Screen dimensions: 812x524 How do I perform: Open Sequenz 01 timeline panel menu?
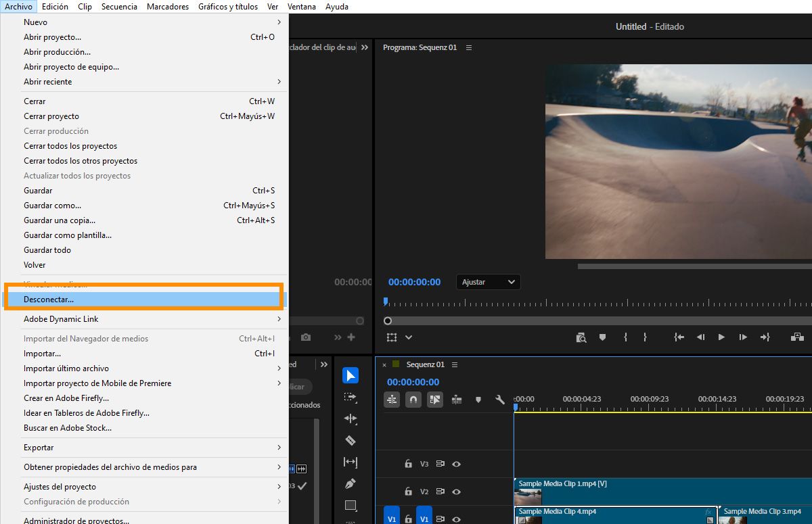[x=455, y=364]
